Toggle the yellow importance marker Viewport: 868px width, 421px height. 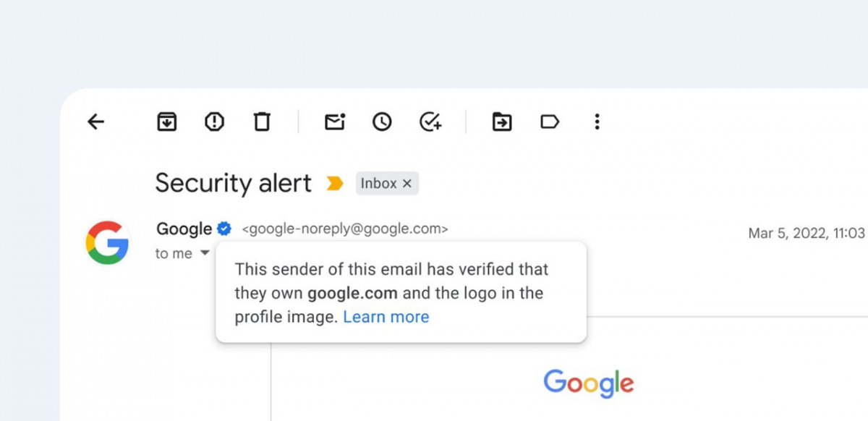pyautogui.click(x=334, y=184)
